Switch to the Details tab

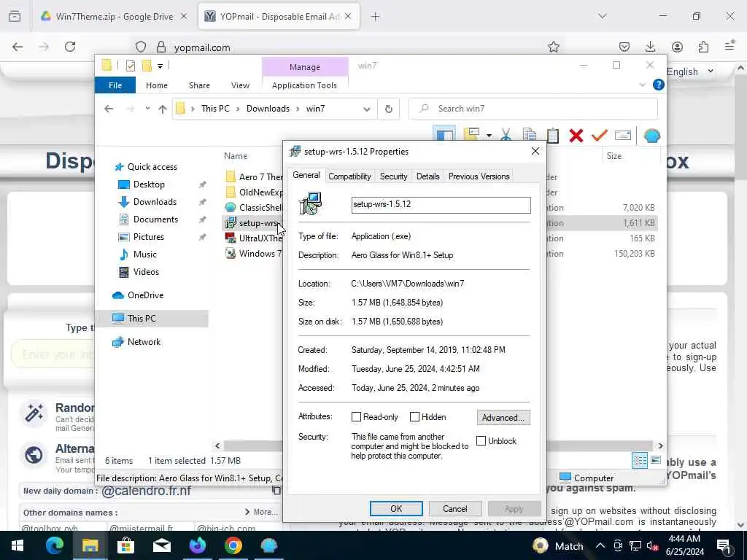click(427, 176)
